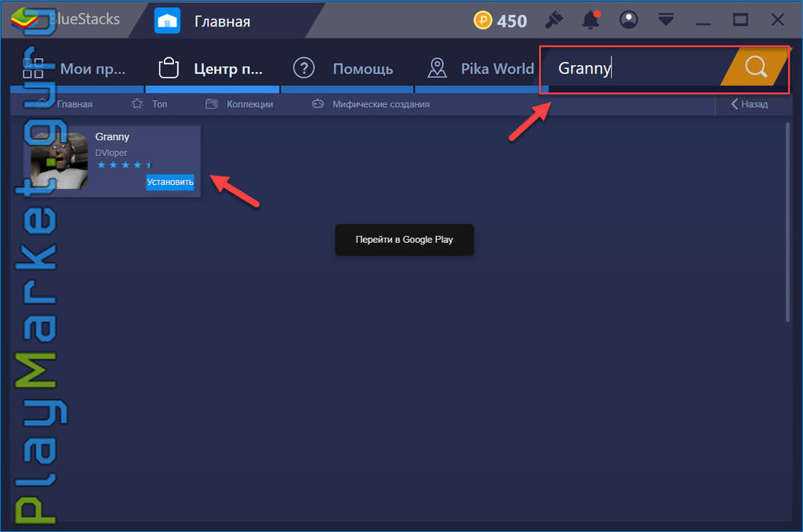803x532 pixels.
Task: Maximize the BlueStacks window
Action: click(x=740, y=20)
